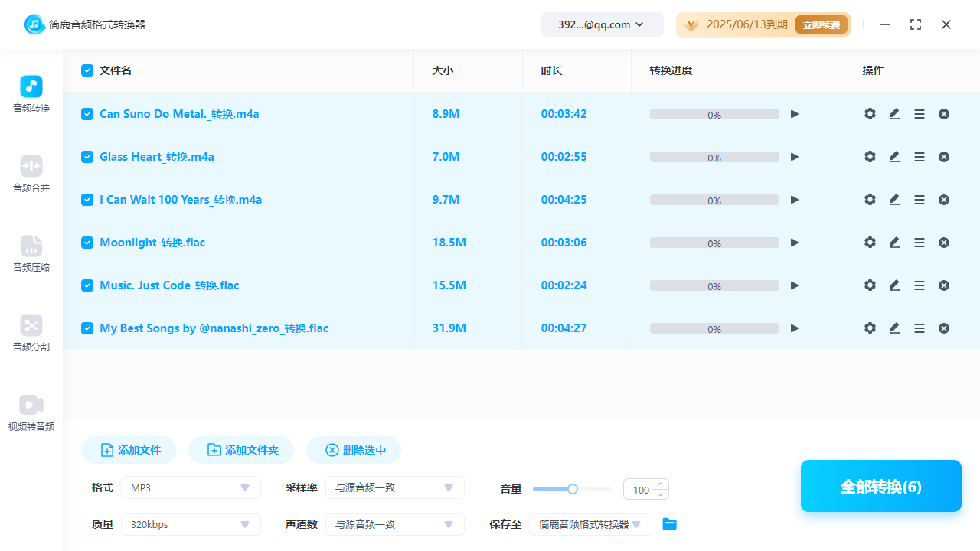Open the 质量 320kbps dropdown
Viewport: 980px width, 551px height.
pyautogui.click(x=191, y=524)
